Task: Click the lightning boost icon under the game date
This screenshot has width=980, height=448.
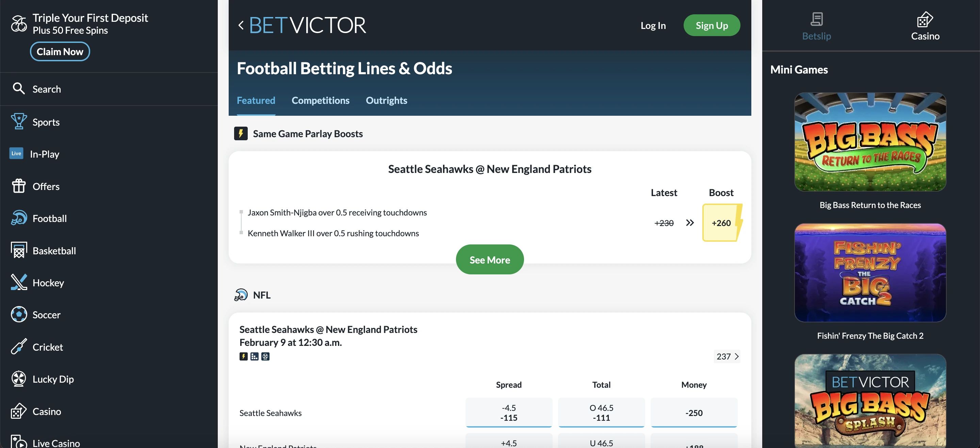Action: coord(244,357)
